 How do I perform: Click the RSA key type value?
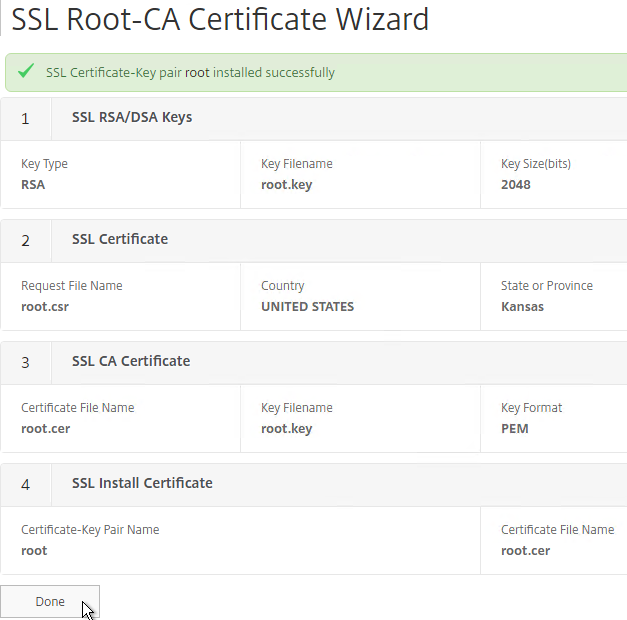tap(33, 185)
